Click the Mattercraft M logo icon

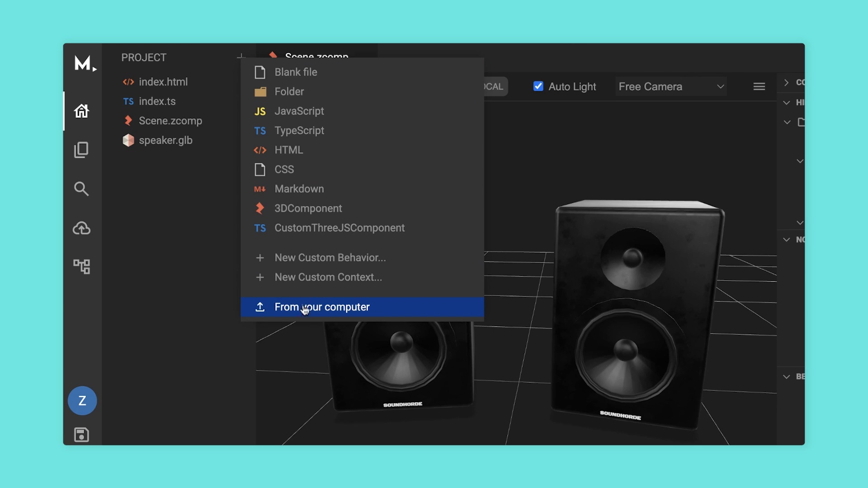[85, 63]
